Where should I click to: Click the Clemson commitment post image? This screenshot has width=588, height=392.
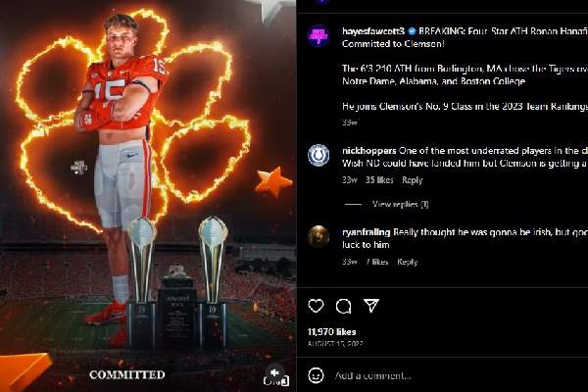[x=147, y=196]
